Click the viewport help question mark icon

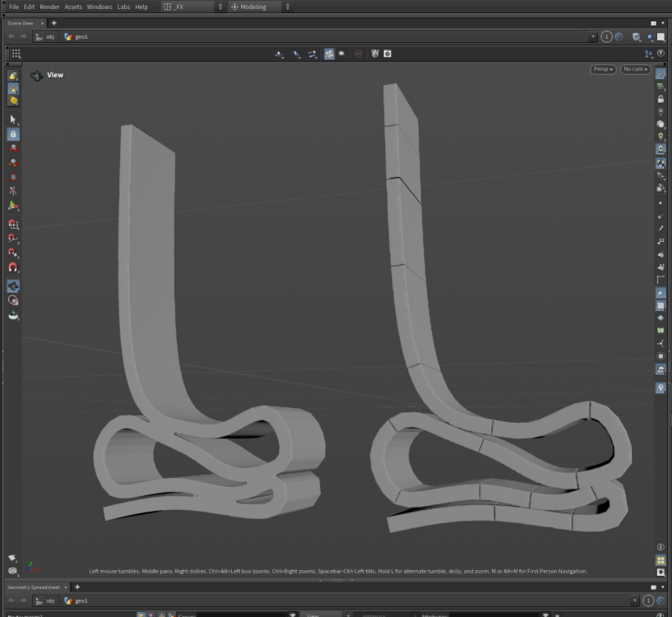tap(660, 53)
